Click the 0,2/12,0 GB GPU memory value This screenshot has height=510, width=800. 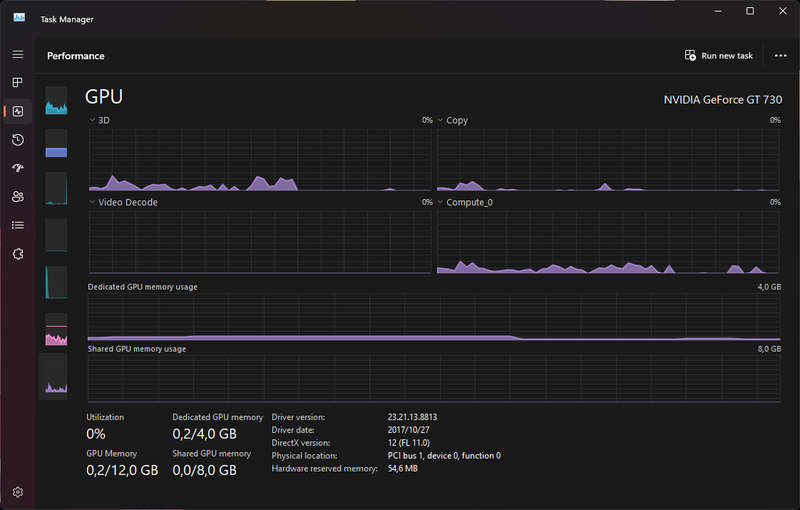coord(122,470)
